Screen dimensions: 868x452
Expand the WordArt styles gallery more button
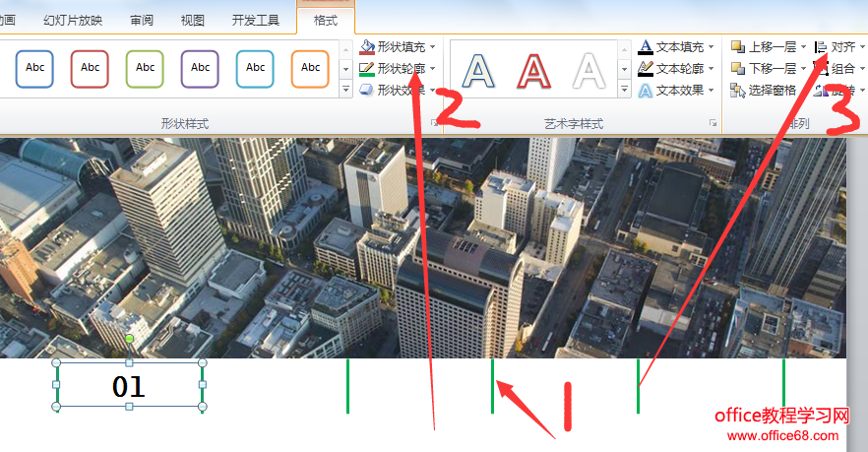coord(624,90)
